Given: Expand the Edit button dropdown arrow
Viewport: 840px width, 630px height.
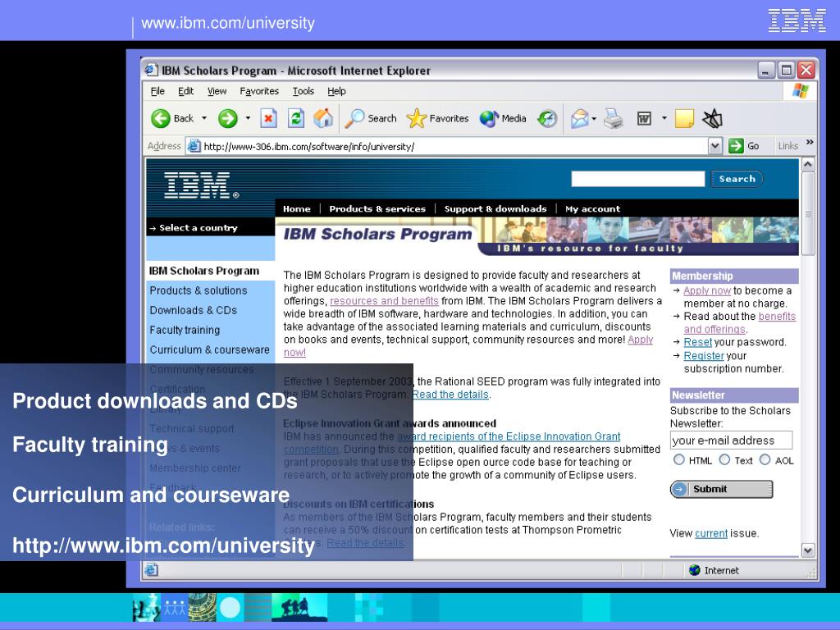Looking at the screenshot, I should point(664,118).
